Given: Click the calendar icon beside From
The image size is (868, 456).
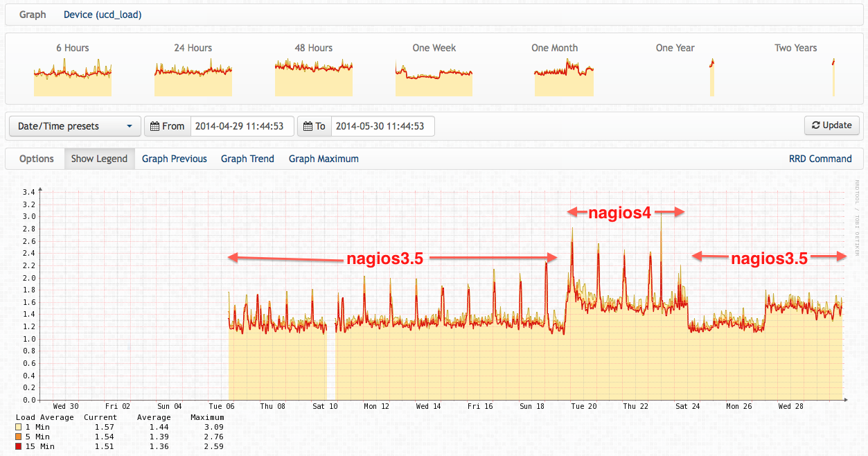Looking at the screenshot, I should pyautogui.click(x=154, y=126).
